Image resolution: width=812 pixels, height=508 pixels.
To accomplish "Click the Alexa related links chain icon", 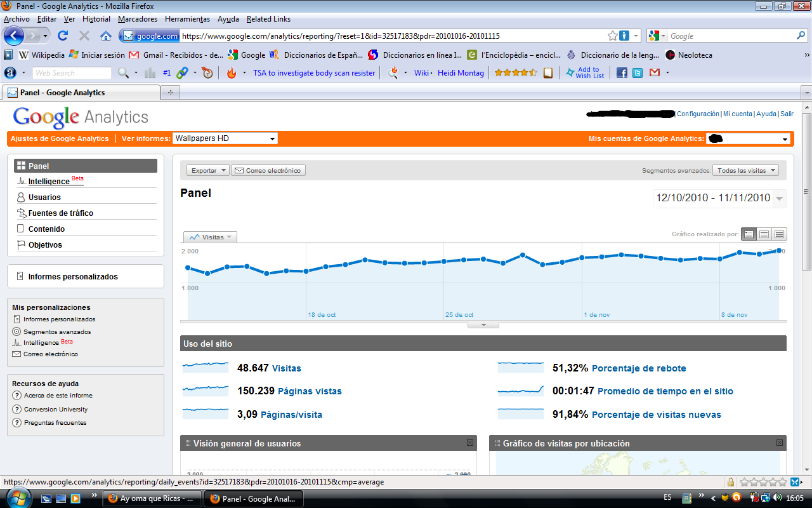I will coord(182,73).
